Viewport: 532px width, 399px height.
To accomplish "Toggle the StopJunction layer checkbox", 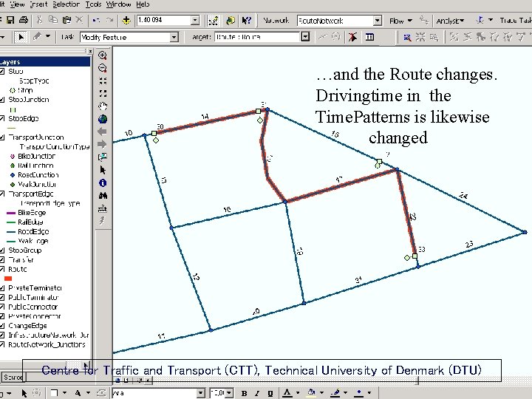I will click(x=2, y=100).
